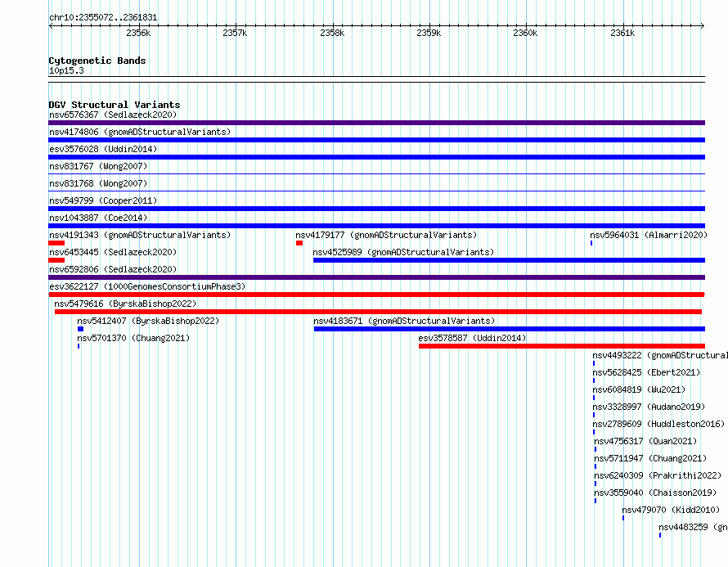Screen dimensions: 728x567
Task: Click the right arrow of coordinate ruler
Action: click(703, 26)
